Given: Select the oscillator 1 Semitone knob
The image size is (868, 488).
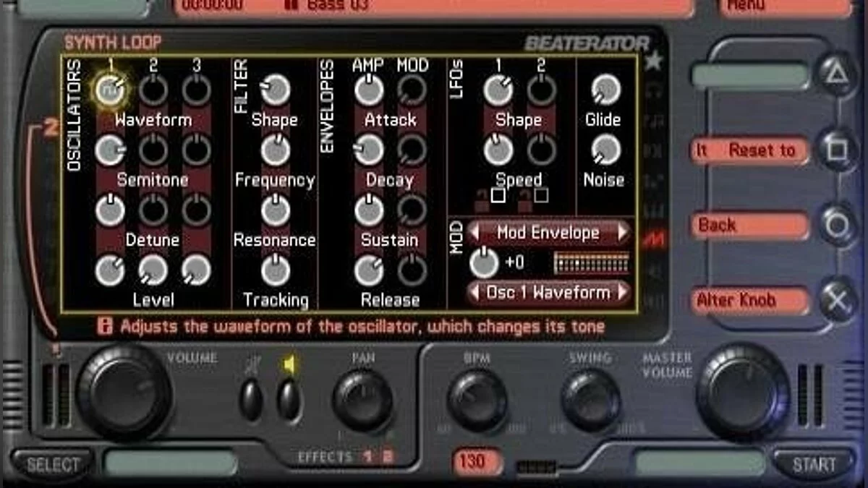Looking at the screenshot, I should [110, 150].
